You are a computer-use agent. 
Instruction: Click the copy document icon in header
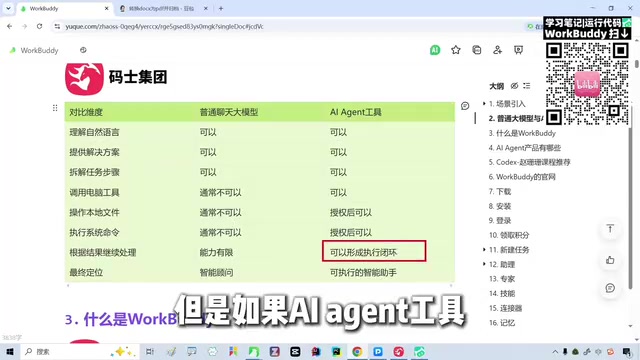476,50
